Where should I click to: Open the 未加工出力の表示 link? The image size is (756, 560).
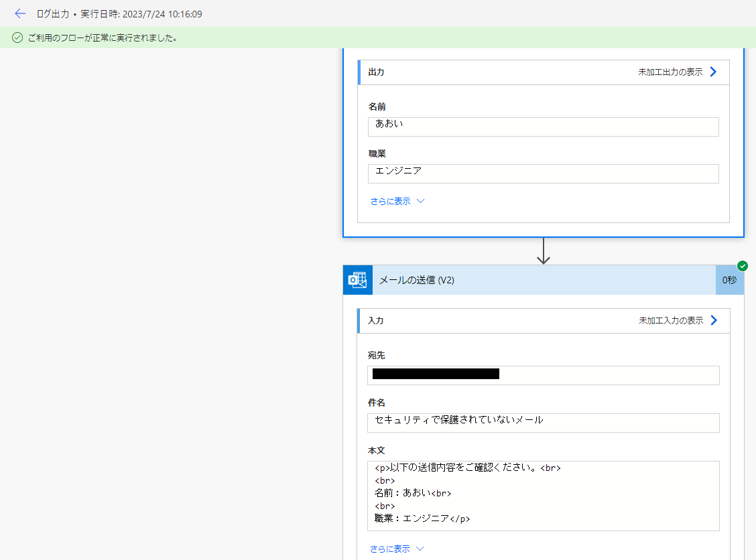point(670,72)
